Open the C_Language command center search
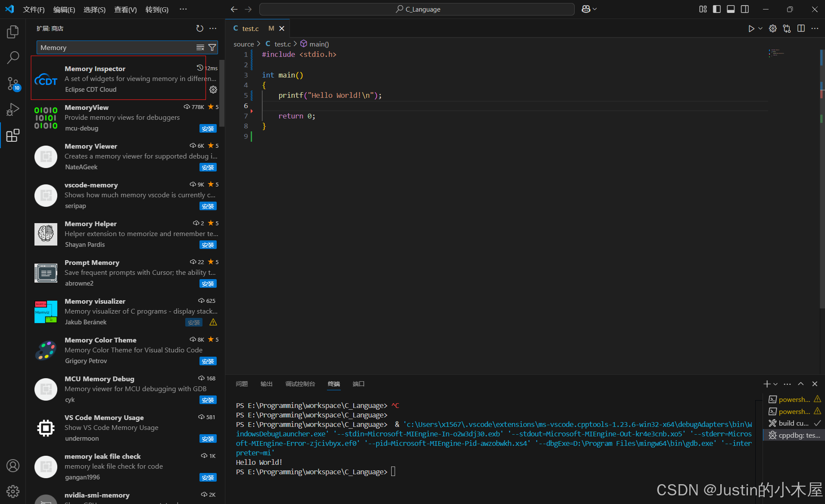 tap(417, 9)
